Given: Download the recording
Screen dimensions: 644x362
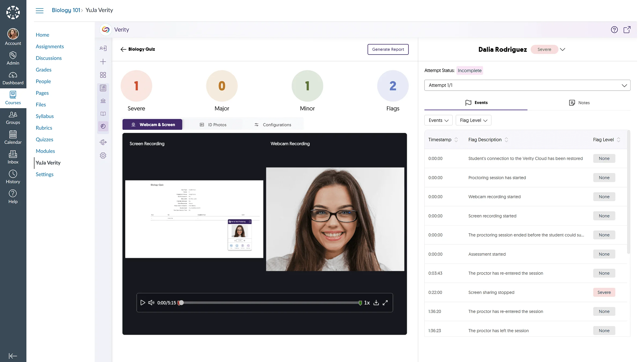Looking at the screenshot, I should point(376,302).
